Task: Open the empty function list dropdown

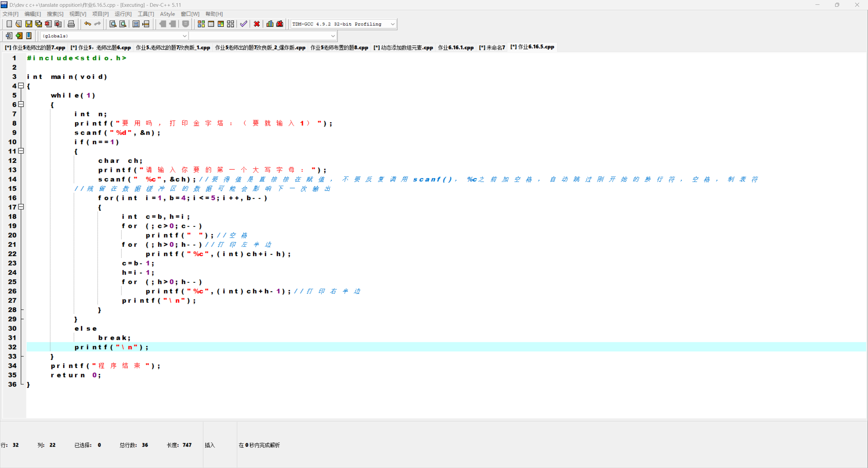Action: tap(333, 36)
